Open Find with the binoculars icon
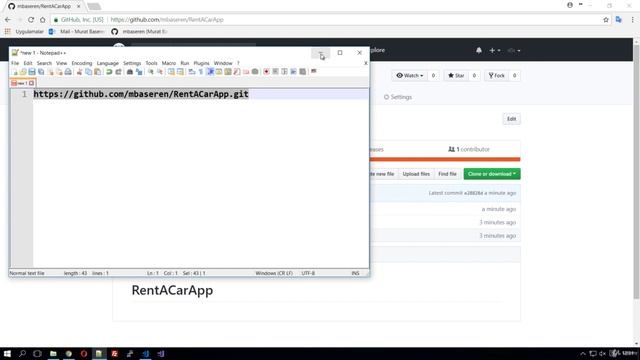 pyautogui.click(x=130, y=72)
